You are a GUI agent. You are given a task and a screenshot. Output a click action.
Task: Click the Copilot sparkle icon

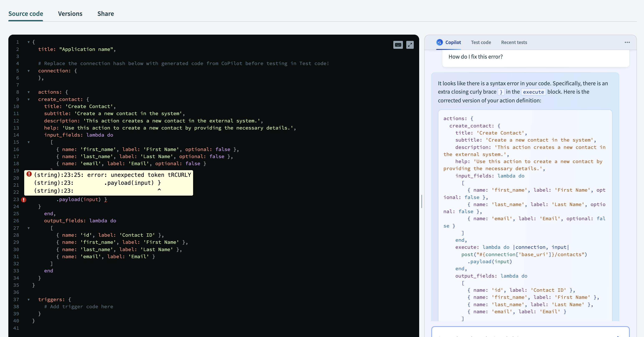pyautogui.click(x=439, y=42)
